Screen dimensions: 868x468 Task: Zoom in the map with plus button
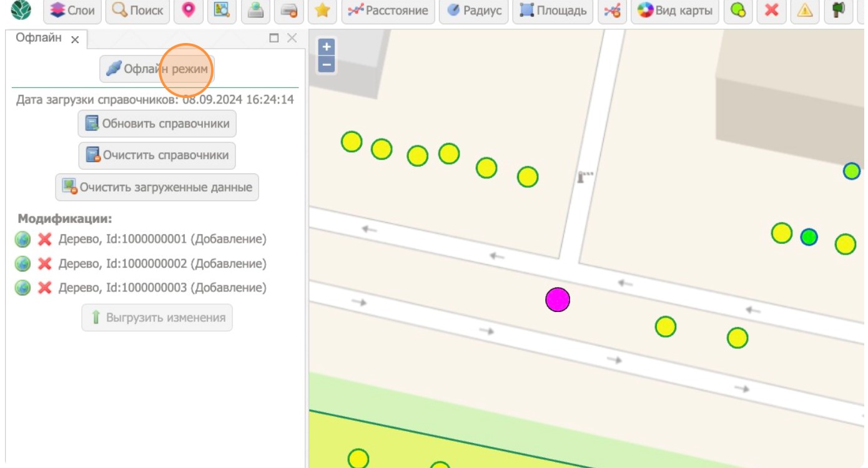(327, 47)
